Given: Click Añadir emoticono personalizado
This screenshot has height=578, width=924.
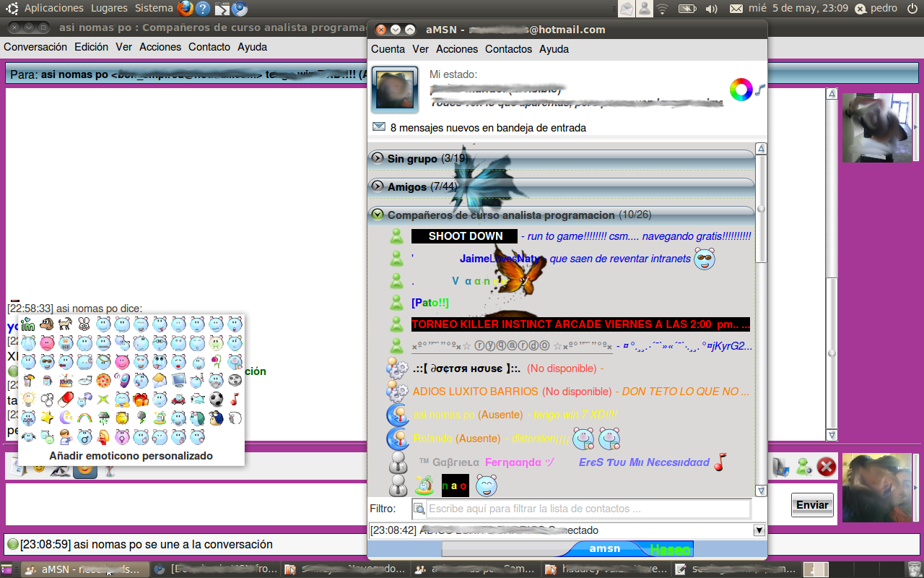Looking at the screenshot, I should [x=131, y=456].
